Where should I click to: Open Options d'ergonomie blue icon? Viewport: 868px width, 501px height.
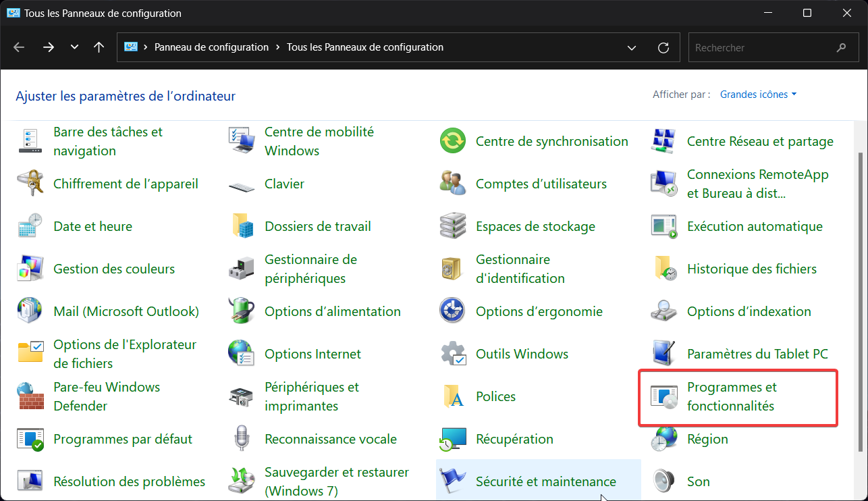click(x=452, y=311)
